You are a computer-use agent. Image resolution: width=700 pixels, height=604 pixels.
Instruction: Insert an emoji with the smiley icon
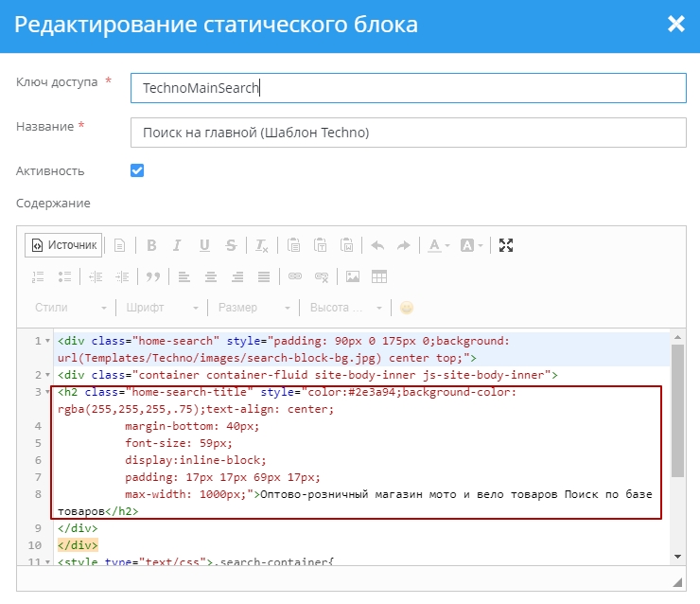(407, 308)
